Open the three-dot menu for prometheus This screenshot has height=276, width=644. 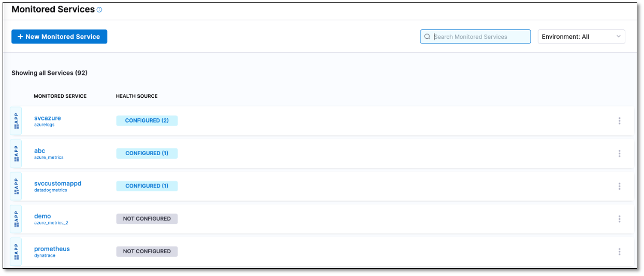619,252
